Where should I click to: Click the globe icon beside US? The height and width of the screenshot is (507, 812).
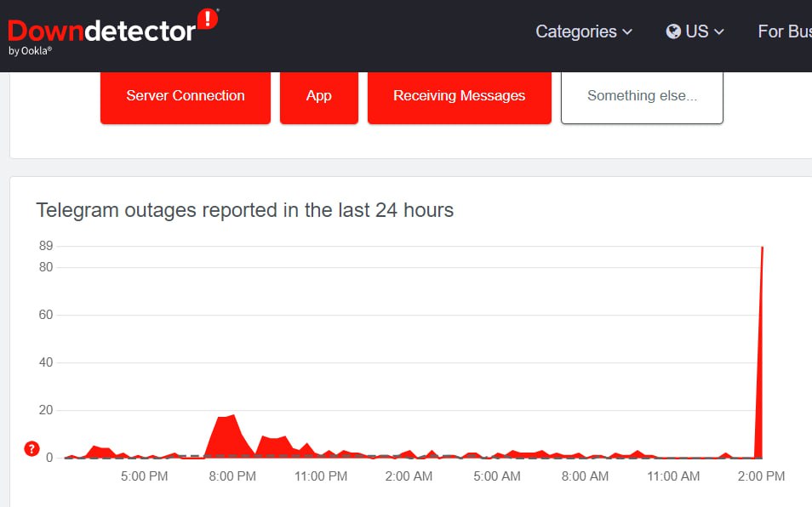pos(673,31)
